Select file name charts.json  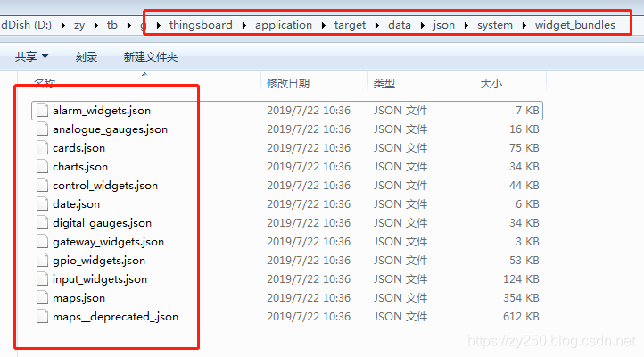point(80,167)
